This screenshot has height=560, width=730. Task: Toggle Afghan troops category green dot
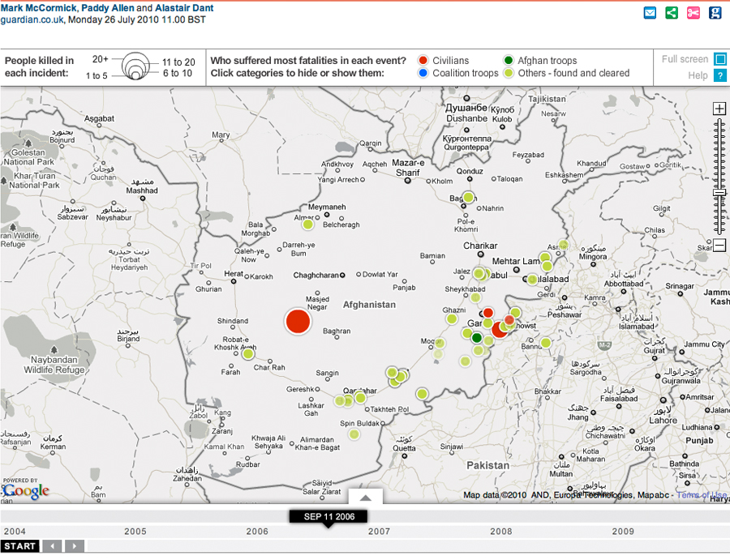click(509, 61)
